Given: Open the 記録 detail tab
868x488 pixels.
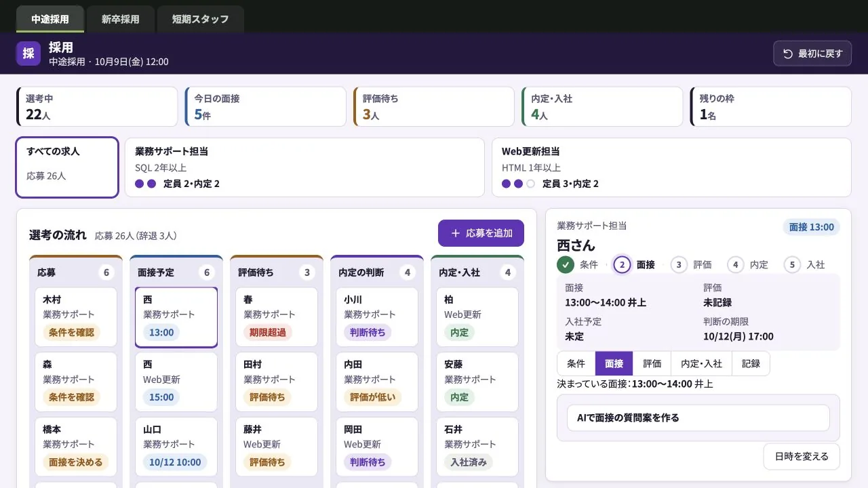Looking at the screenshot, I should (x=751, y=363).
